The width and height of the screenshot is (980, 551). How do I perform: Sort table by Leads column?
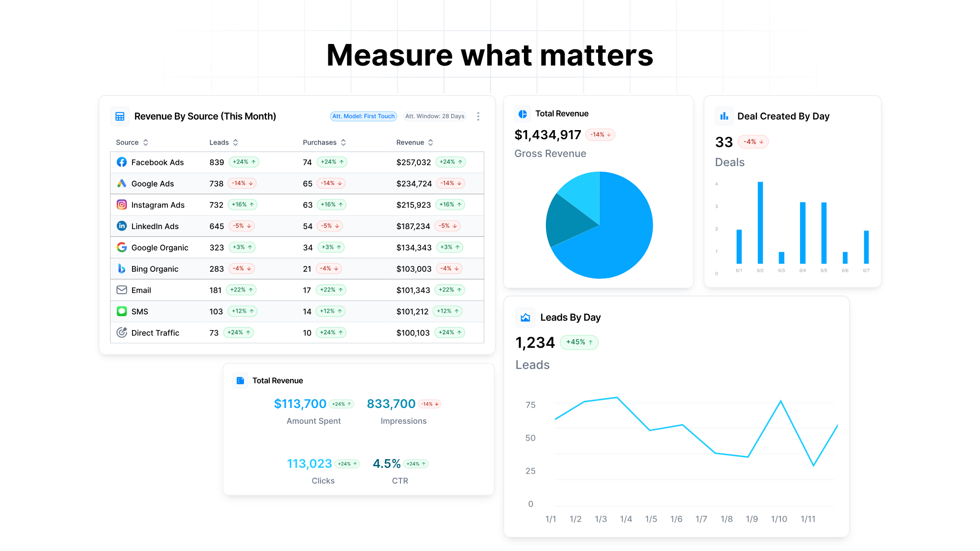(235, 143)
